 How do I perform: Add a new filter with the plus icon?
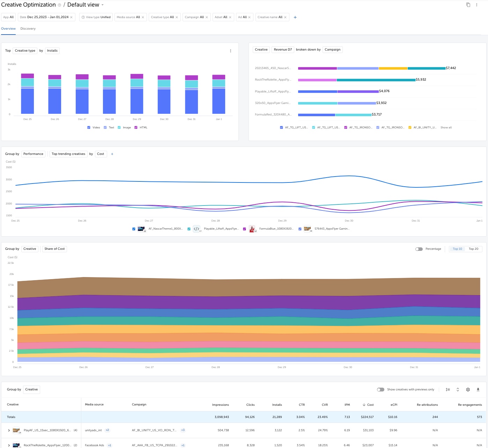pos(295,17)
